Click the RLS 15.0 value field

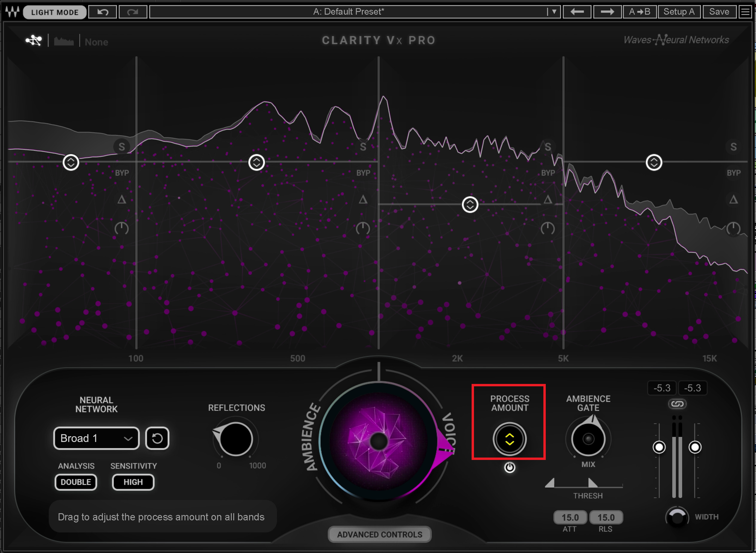coord(606,517)
